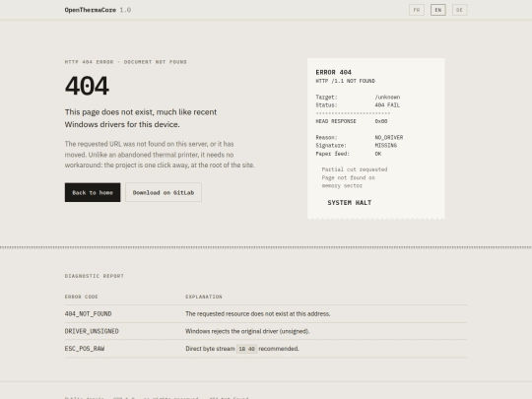
Task: Click the requested resource does not exist explanation
Action: (258, 314)
